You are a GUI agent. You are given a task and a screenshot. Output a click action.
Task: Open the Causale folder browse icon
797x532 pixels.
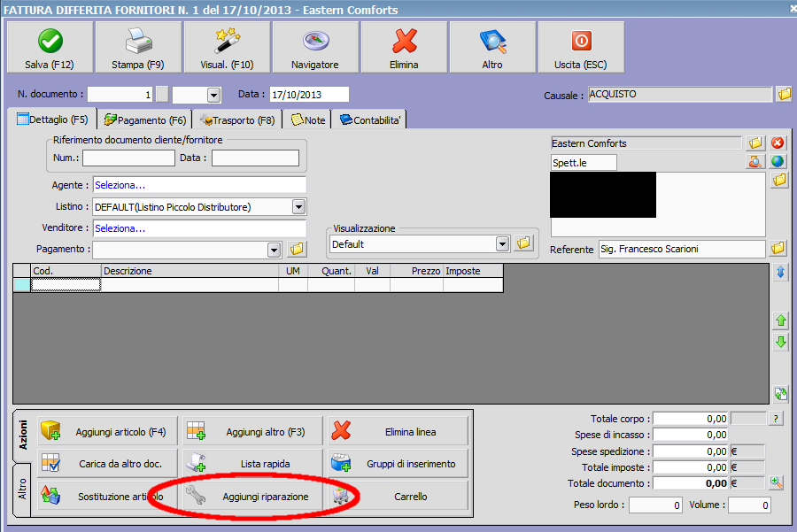coord(785,94)
